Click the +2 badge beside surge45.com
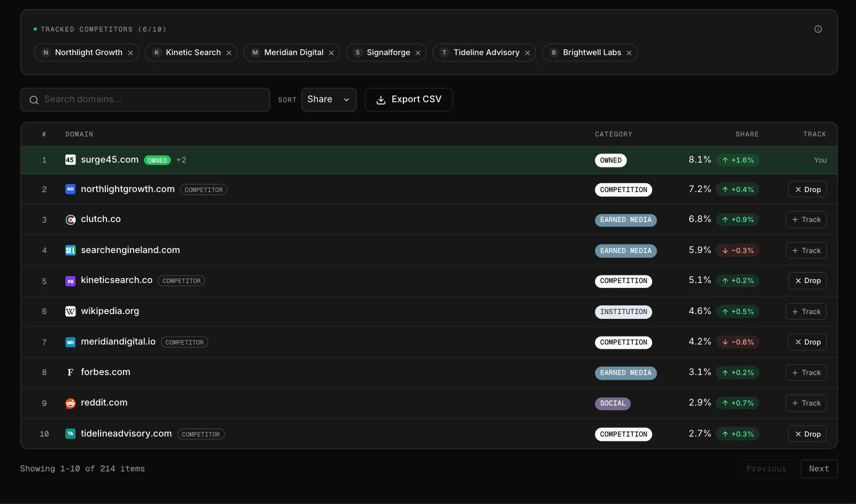Screen dimensions: 856x504 (181, 160)
